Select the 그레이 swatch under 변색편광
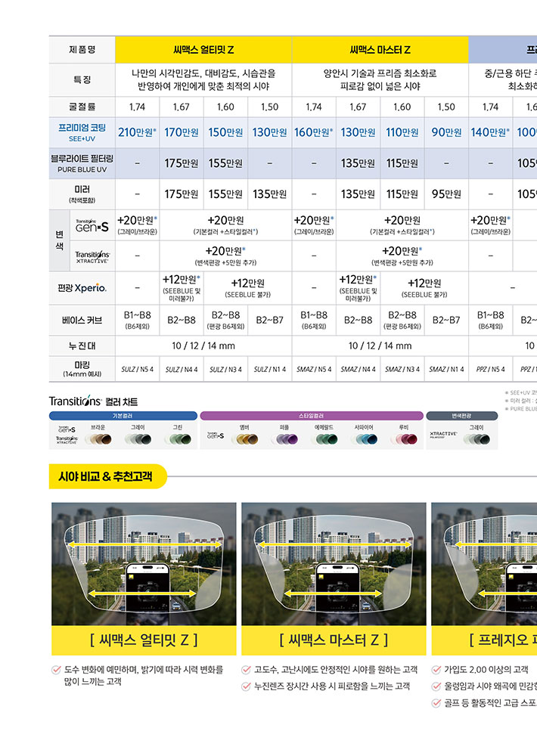 click(x=476, y=438)
